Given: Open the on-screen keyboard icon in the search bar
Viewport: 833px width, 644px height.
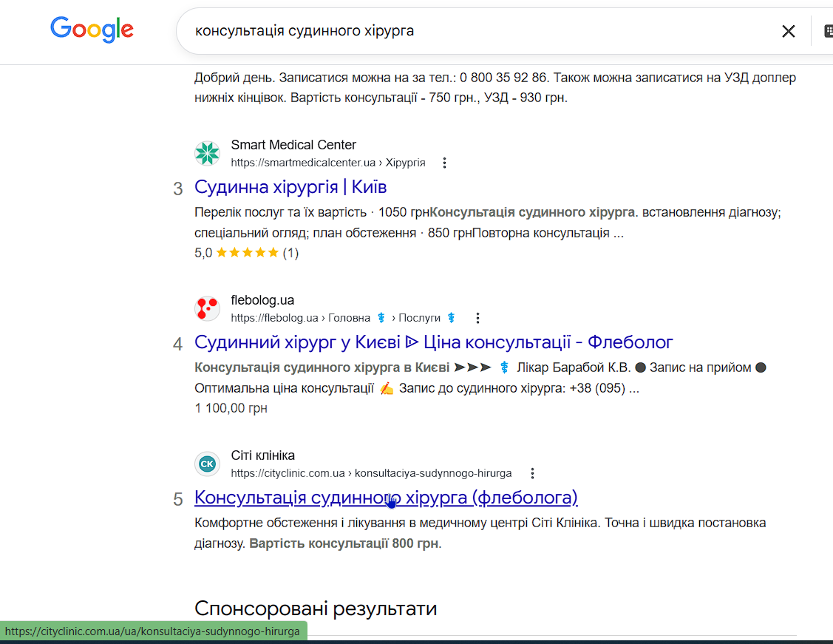Looking at the screenshot, I should tap(829, 31).
